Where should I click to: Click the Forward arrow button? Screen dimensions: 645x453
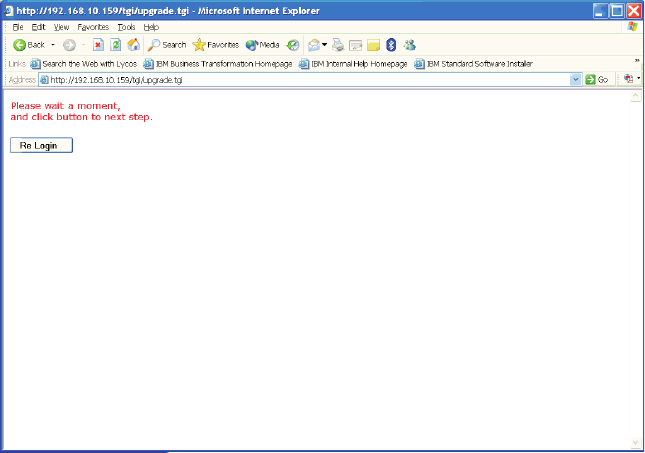point(69,45)
